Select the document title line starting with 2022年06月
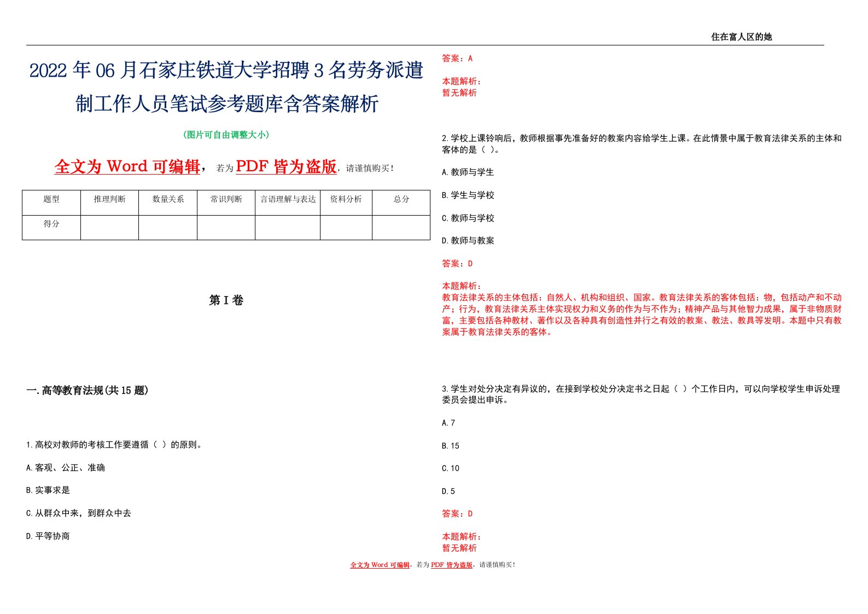Screen dimensions: 868x614 [x=226, y=71]
